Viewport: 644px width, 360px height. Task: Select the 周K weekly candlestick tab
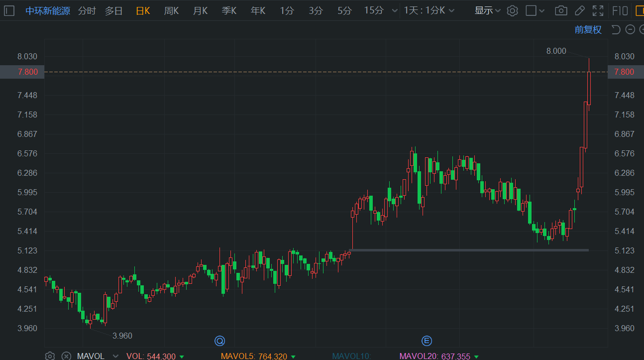click(171, 10)
